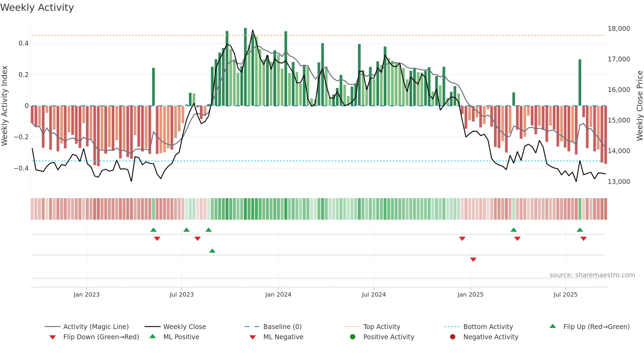
Task: Toggle the Bottom Activity legend item
Action: click(x=479, y=327)
